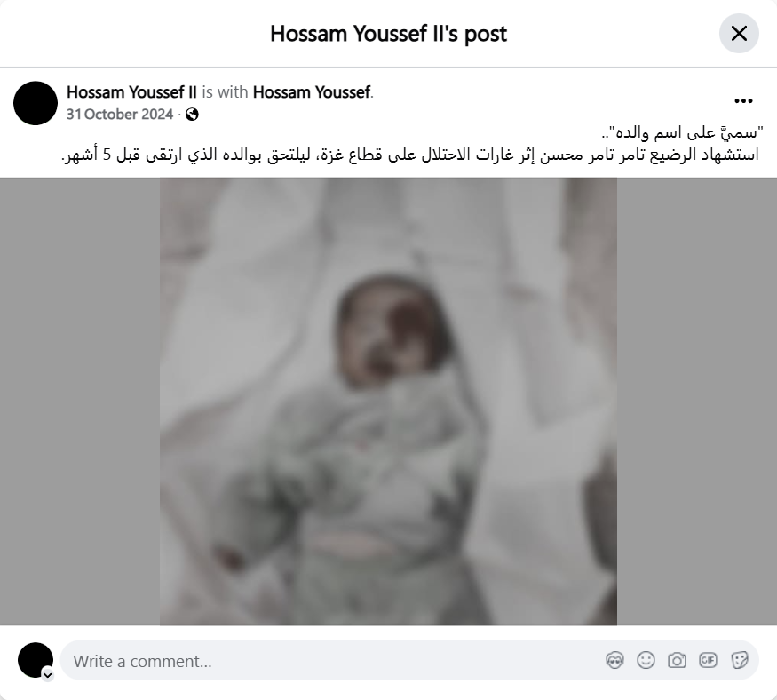The width and height of the screenshot is (777, 700).
Task: Open the sticker picker icon
Action: (x=740, y=660)
